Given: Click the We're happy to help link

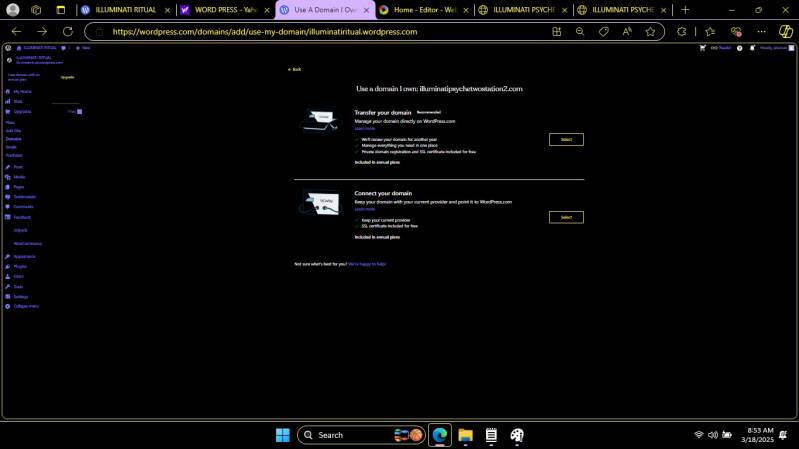Looking at the screenshot, I should tap(366, 264).
